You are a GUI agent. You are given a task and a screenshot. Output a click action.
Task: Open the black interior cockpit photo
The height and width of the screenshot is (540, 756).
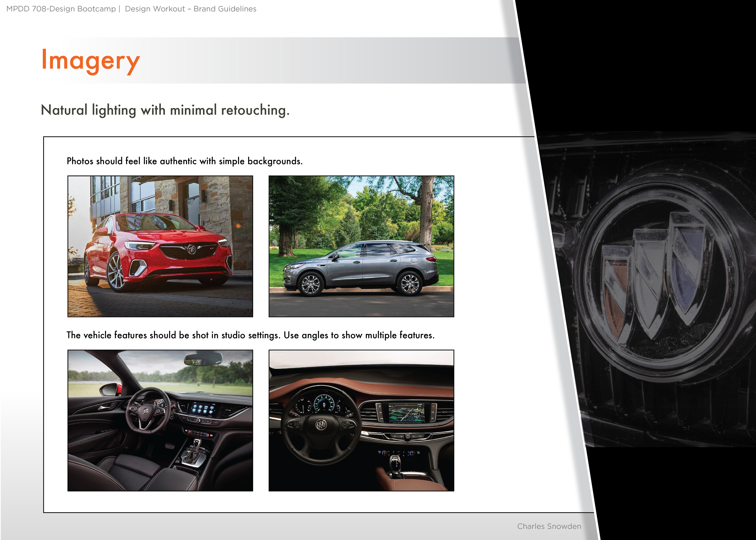tap(160, 420)
